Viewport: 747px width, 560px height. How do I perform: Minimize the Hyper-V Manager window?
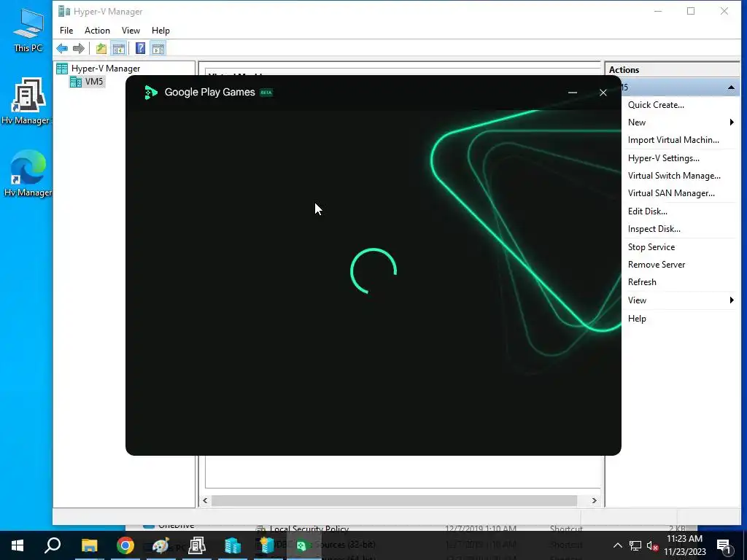point(658,11)
